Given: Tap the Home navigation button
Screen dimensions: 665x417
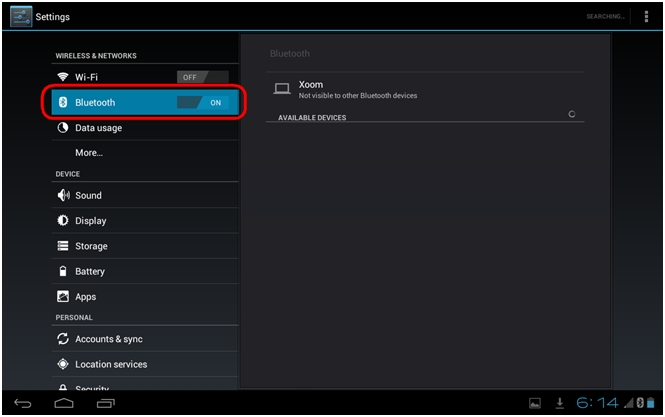Looking at the screenshot, I should point(64,403).
